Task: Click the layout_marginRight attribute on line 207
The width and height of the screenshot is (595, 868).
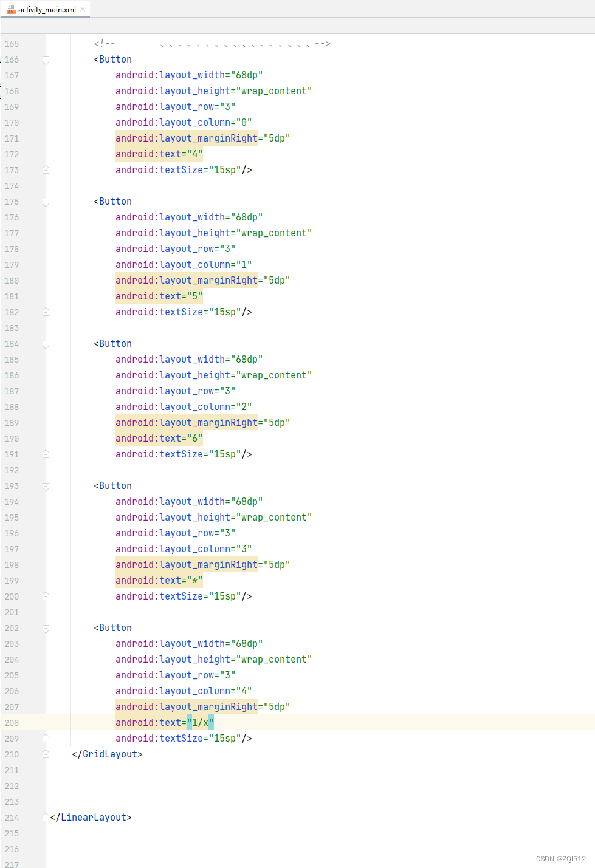Action: 203,707
